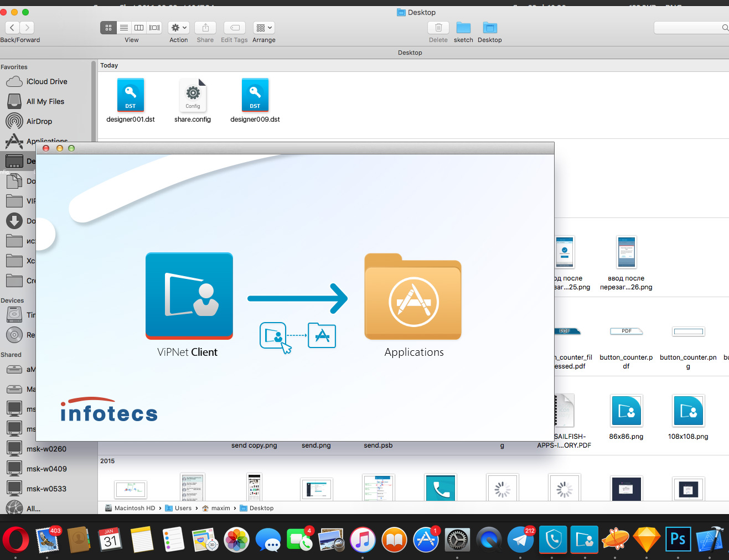Open ViPNet shield app in Dock
This screenshot has height=560, width=729.
click(x=553, y=540)
